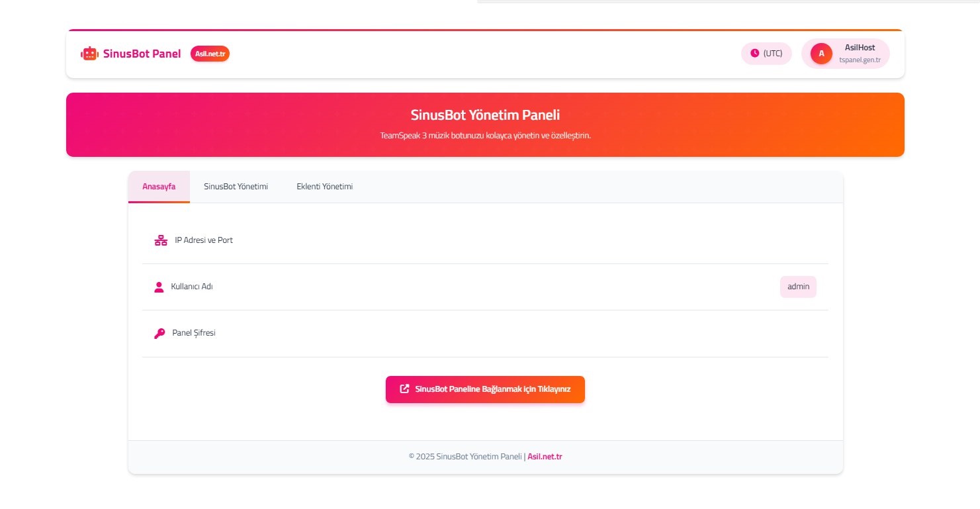Open the SinusBot Yönetimi tab
This screenshot has width=980, height=509.
tap(236, 187)
